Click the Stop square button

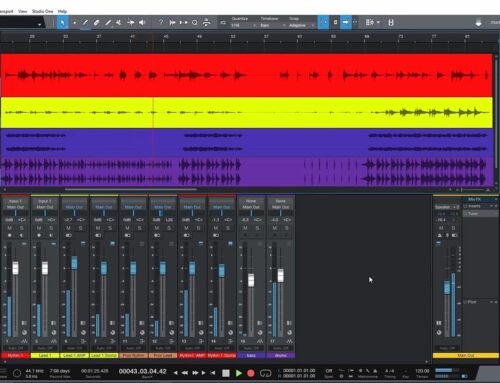pos(226,373)
